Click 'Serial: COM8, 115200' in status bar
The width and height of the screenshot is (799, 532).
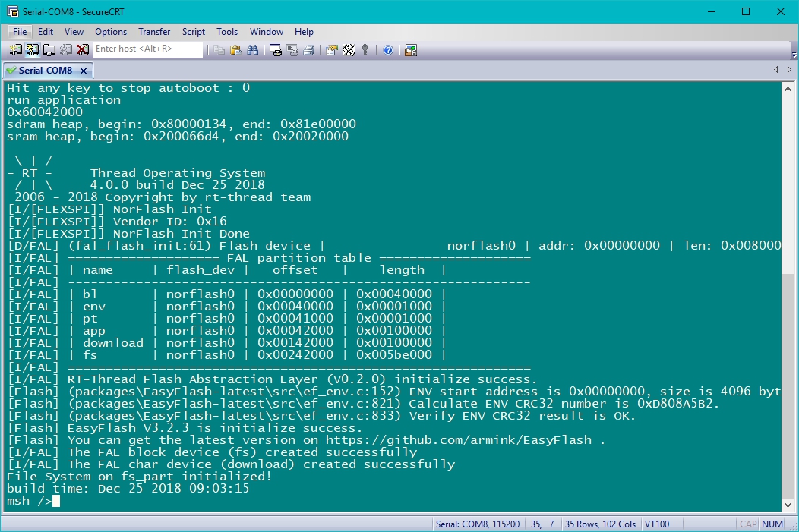[x=478, y=524]
